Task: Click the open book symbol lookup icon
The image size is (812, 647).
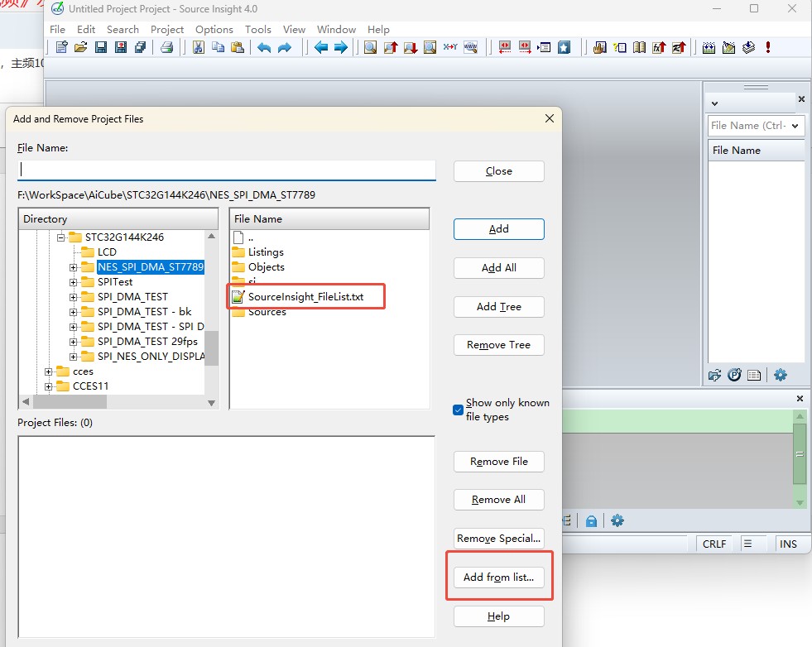Action: coord(640,48)
